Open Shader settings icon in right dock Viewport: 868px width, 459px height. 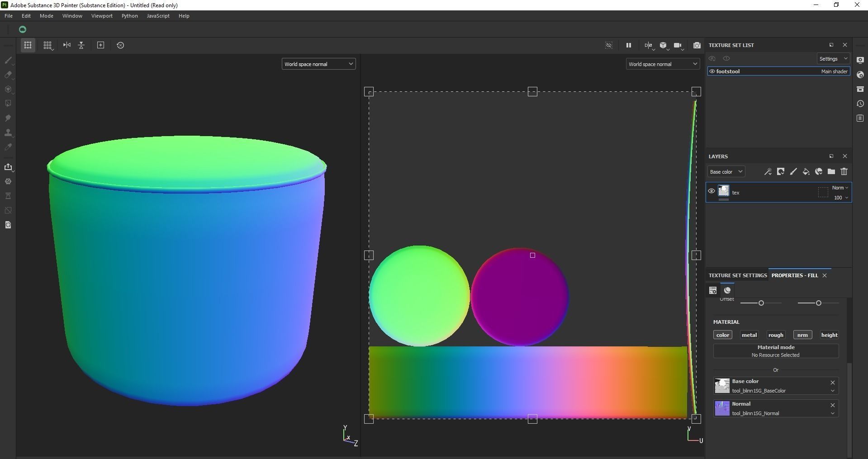tap(860, 75)
